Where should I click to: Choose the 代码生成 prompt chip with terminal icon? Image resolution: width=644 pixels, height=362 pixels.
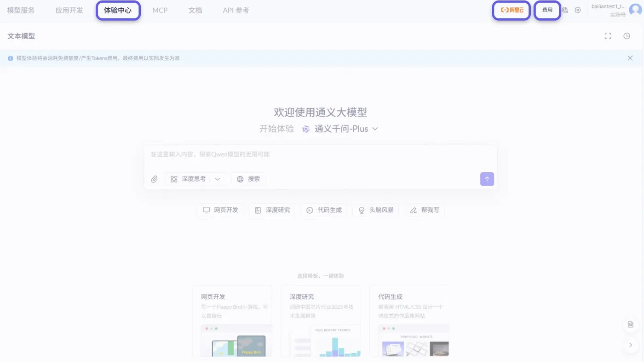324,210
